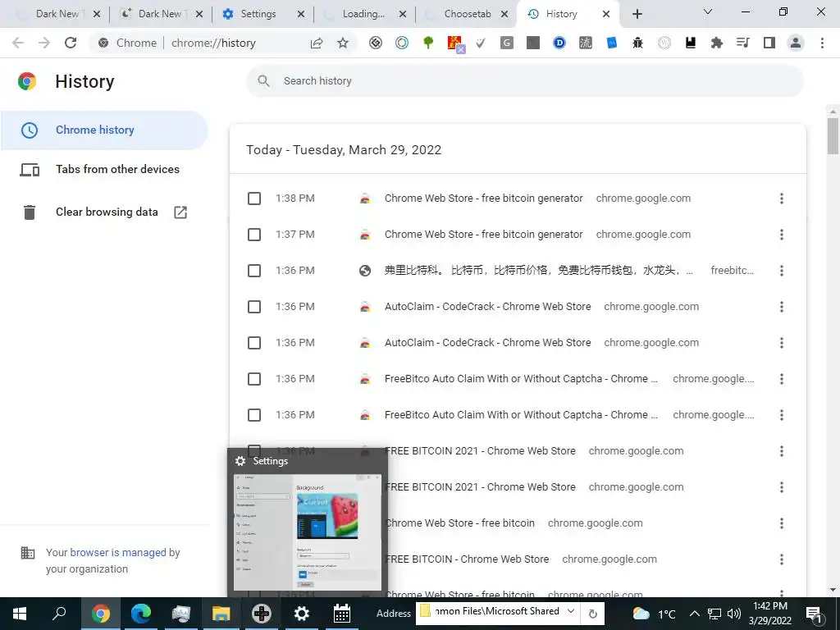Open the first AutoClaim - CodeCrack history link
Image resolution: width=840 pixels, height=630 pixels.
[x=487, y=307]
